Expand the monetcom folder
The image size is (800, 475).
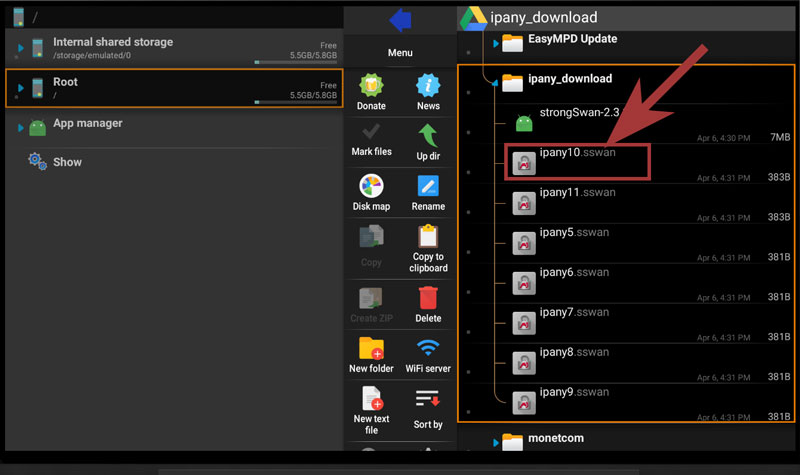(495, 441)
